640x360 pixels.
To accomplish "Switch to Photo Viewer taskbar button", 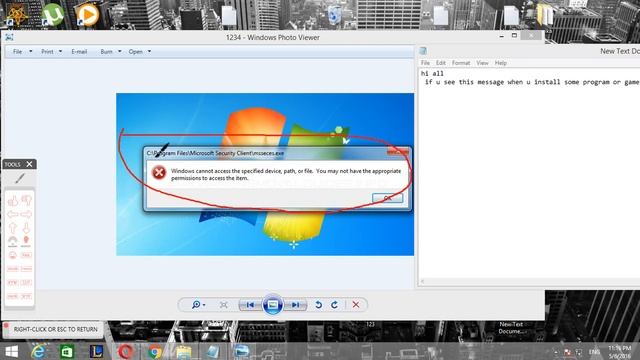I will click(x=242, y=351).
